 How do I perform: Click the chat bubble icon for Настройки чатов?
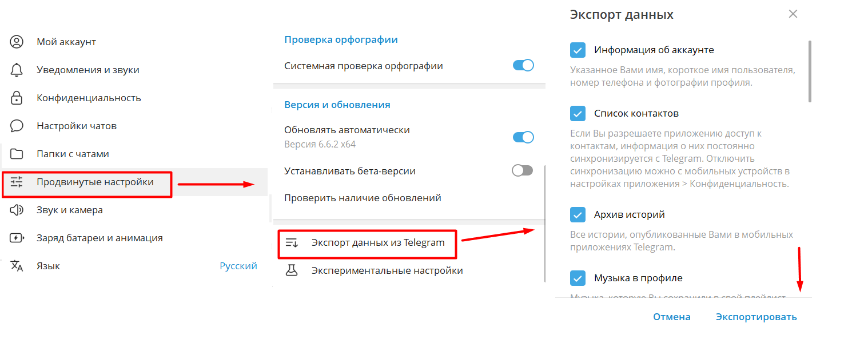[x=17, y=125]
